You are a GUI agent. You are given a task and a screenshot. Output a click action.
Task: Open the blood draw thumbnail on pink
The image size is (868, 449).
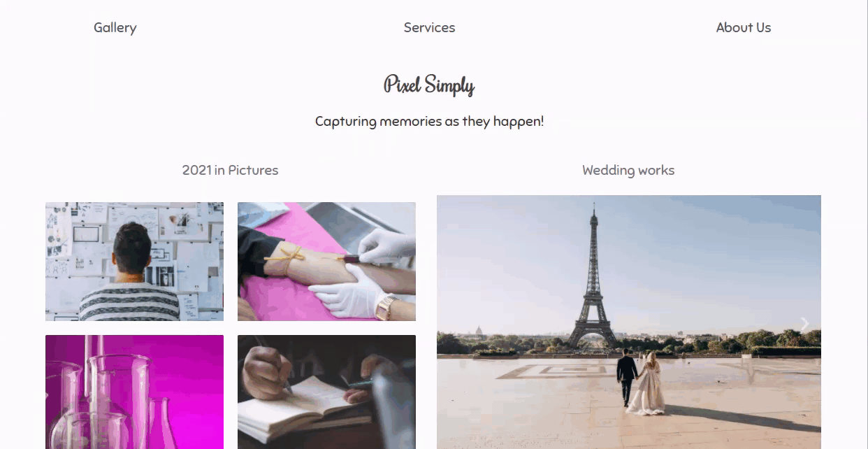(x=326, y=262)
